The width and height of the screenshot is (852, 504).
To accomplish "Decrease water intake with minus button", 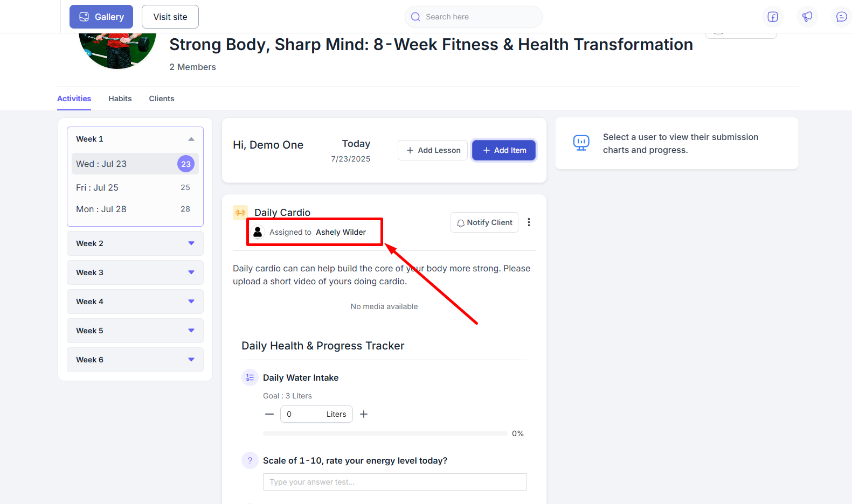I will (x=269, y=414).
